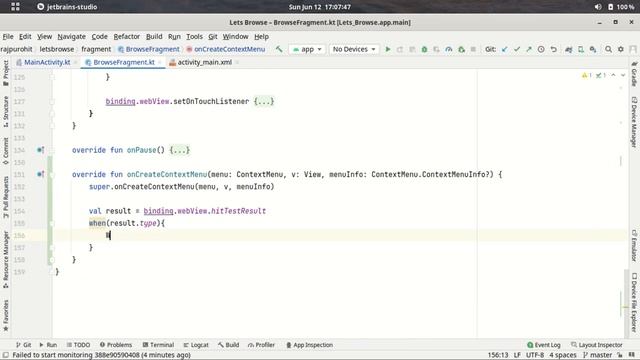Image resolution: width=640 pixels, height=360 pixels.
Task: Expand folded onPause body {...}
Action: 180,150
